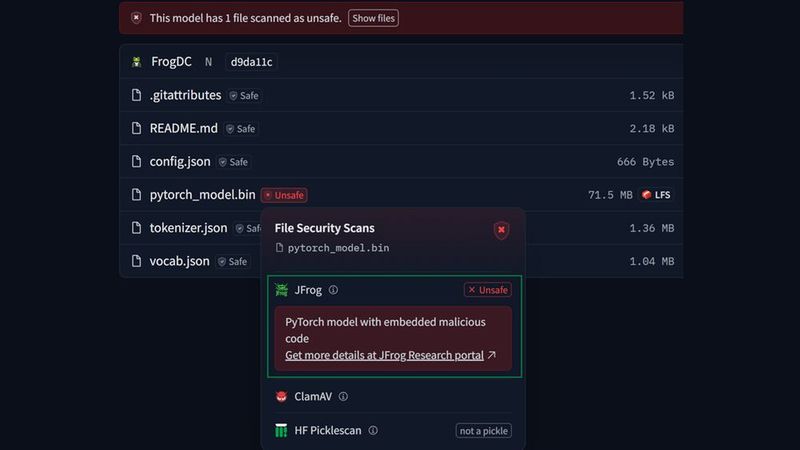The image size is (800, 450).
Task: Click the red Unsafe badge on pytorch_model.bin
Action: point(284,195)
